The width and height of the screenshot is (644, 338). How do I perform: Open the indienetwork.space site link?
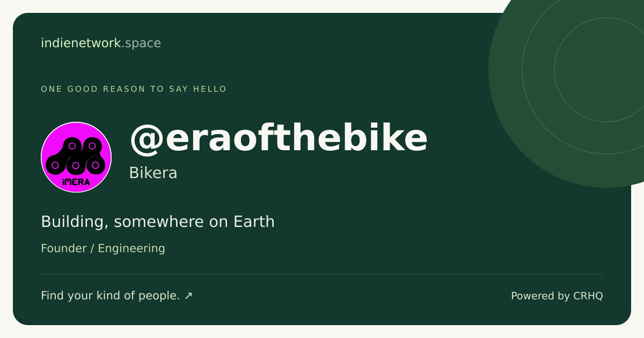tap(101, 43)
